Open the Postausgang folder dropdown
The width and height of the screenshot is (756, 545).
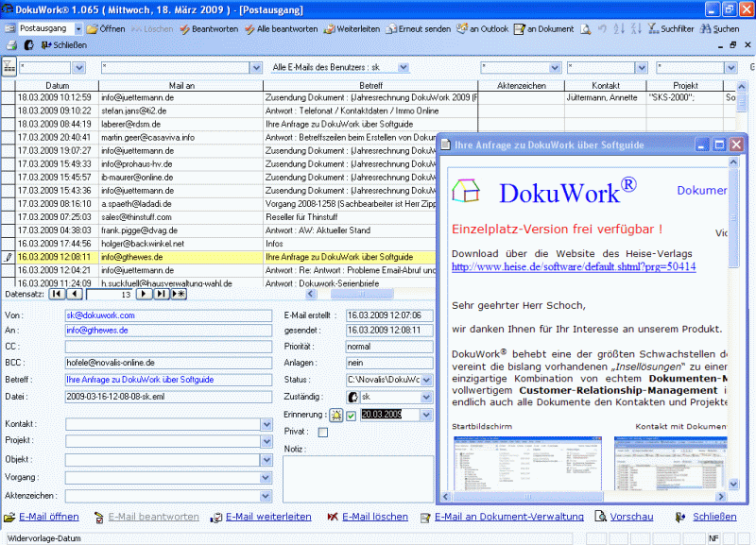(x=78, y=29)
